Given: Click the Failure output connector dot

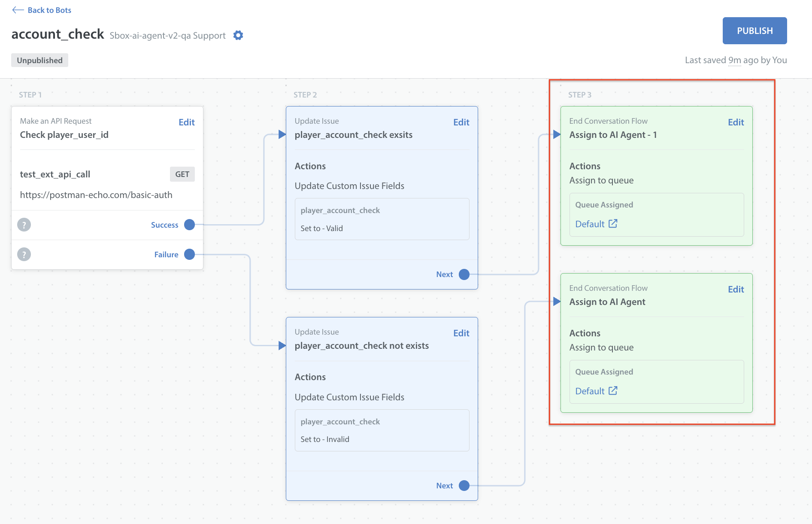Looking at the screenshot, I should point(189,254).
